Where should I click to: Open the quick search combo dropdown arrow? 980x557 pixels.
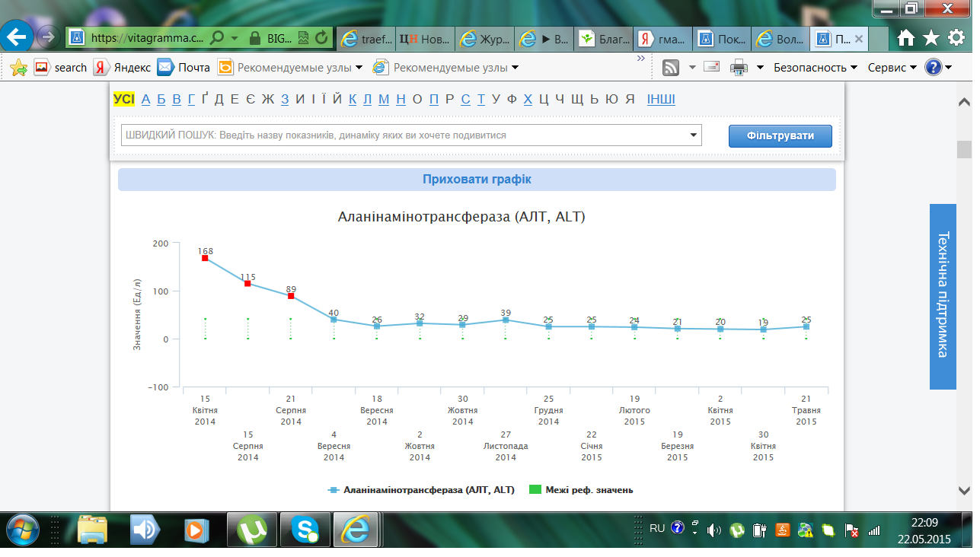693,135
